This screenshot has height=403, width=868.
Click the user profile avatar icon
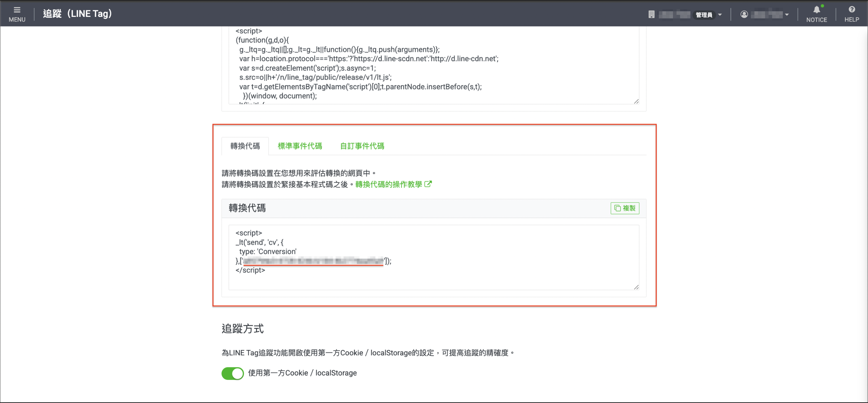click(744, 14)
